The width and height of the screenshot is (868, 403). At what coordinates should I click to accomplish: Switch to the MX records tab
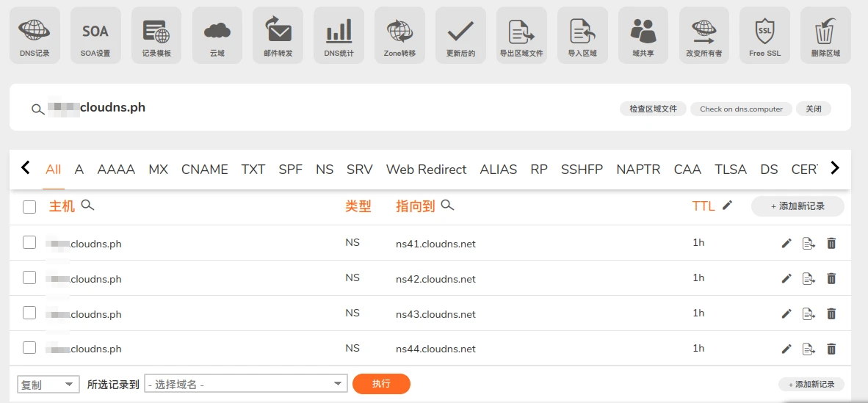(158, 170)
